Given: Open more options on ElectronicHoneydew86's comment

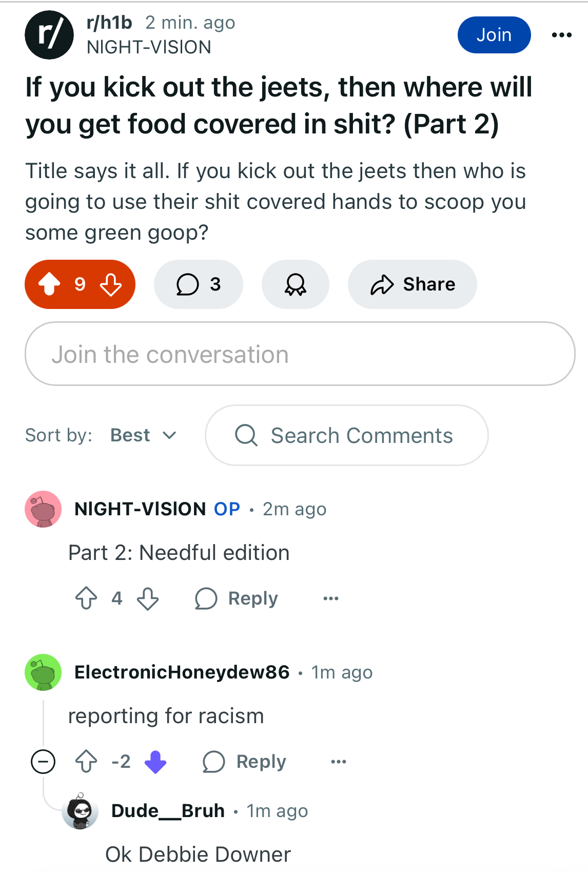Looking at the screenshot, I should pyautogui.click(x=339, y=762).
